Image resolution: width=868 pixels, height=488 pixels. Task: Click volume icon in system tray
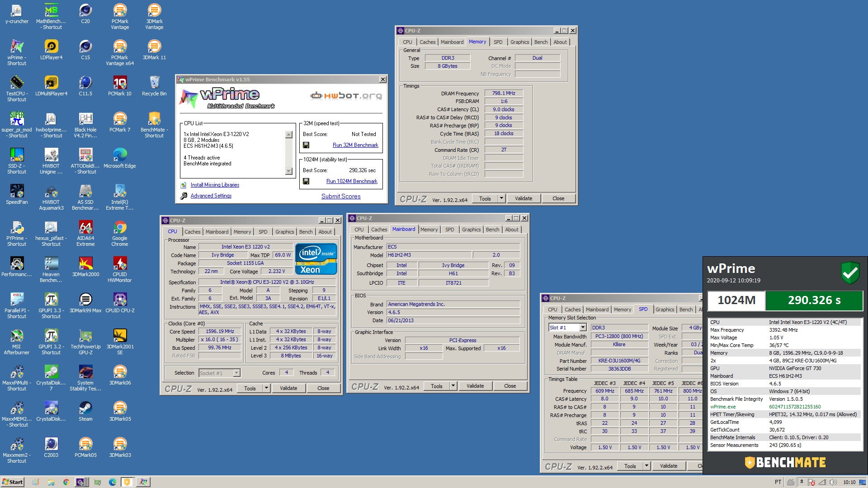(x=833, y=482)
